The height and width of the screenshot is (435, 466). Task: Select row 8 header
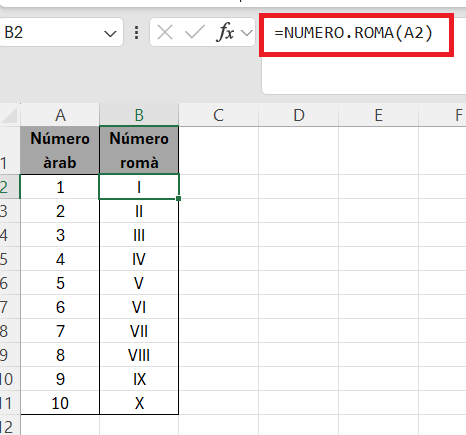[x=9, y=331]
